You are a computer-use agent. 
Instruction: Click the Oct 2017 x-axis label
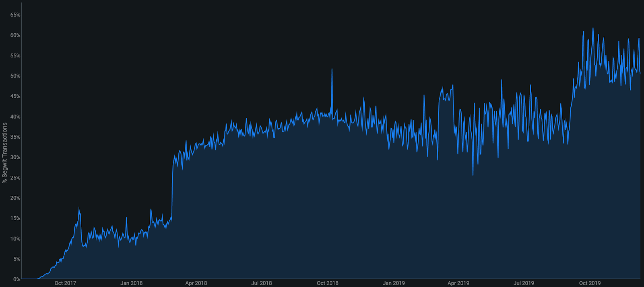click(65, 283)
